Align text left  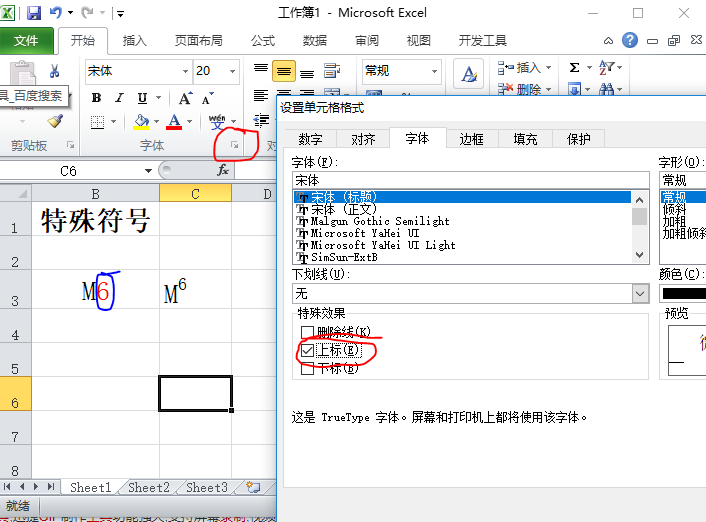[261, 95]
